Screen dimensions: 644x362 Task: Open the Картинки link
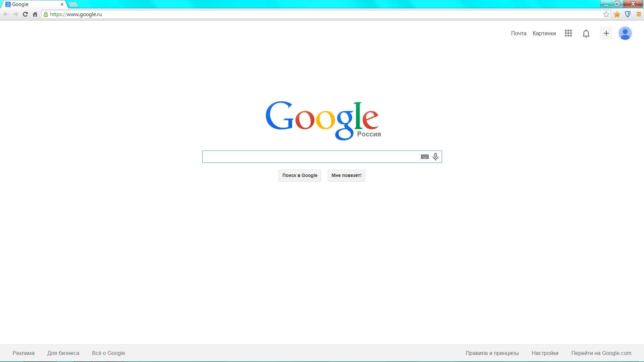click(544, 33)
